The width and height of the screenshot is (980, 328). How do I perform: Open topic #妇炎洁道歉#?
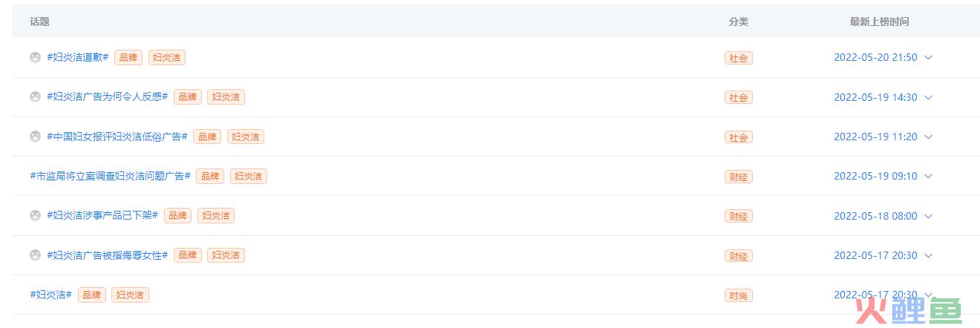click(78, 57)
